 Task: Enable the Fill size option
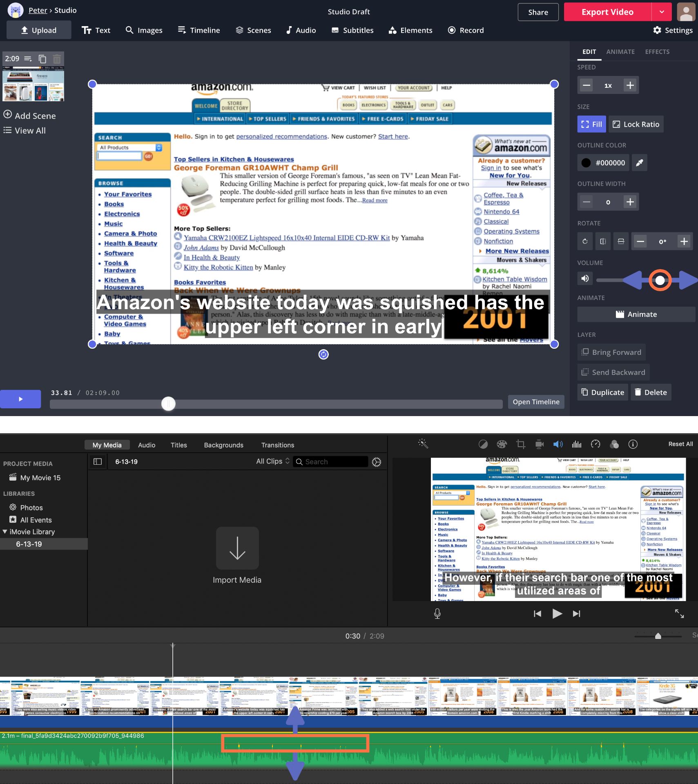[x=591, y=125]
